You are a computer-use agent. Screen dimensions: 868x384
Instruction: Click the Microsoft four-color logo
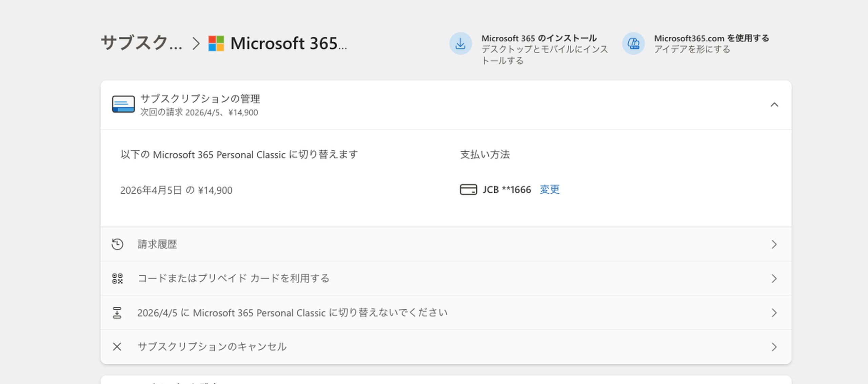click(x=216, y=43)
